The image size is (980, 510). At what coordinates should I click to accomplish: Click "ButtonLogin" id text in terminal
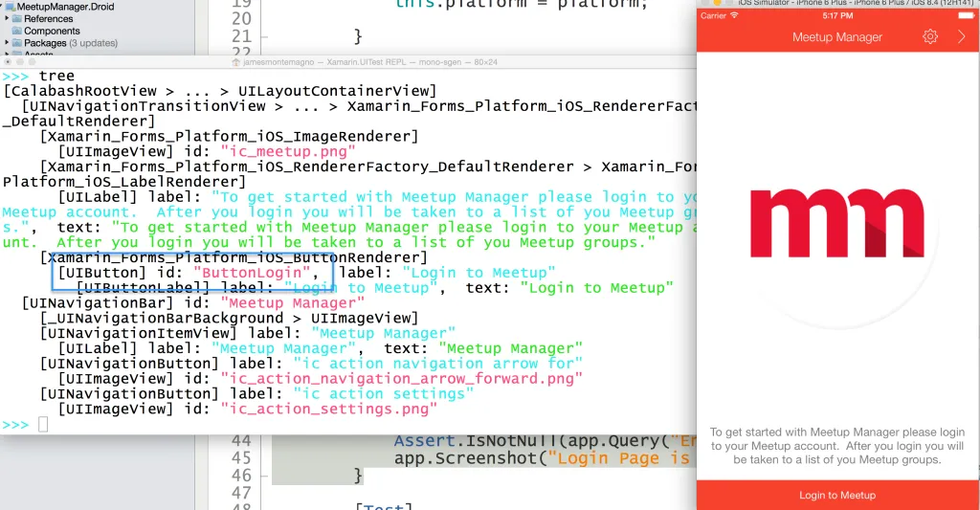pos(252,273)
